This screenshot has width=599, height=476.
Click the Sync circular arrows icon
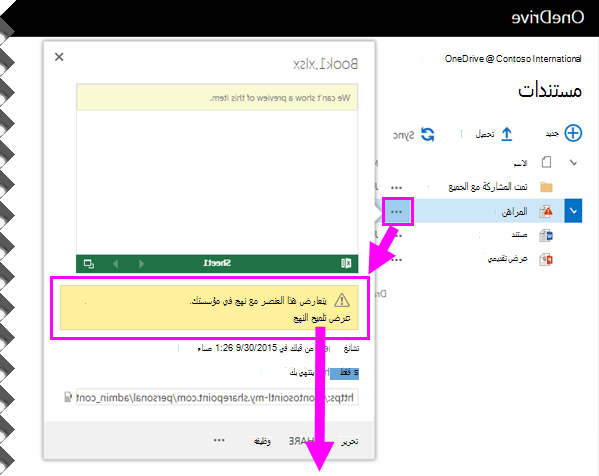coord(427,134)
